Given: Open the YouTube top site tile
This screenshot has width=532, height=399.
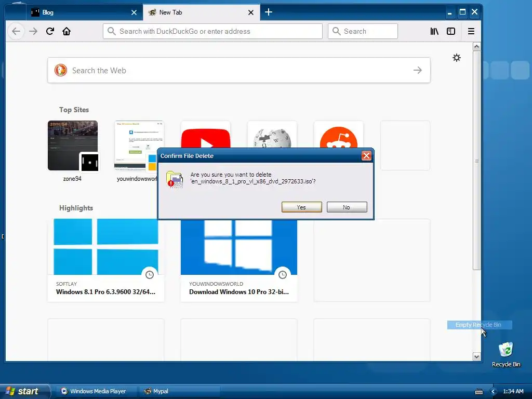Looking at the screenshot, I should [x=206, y=135].
